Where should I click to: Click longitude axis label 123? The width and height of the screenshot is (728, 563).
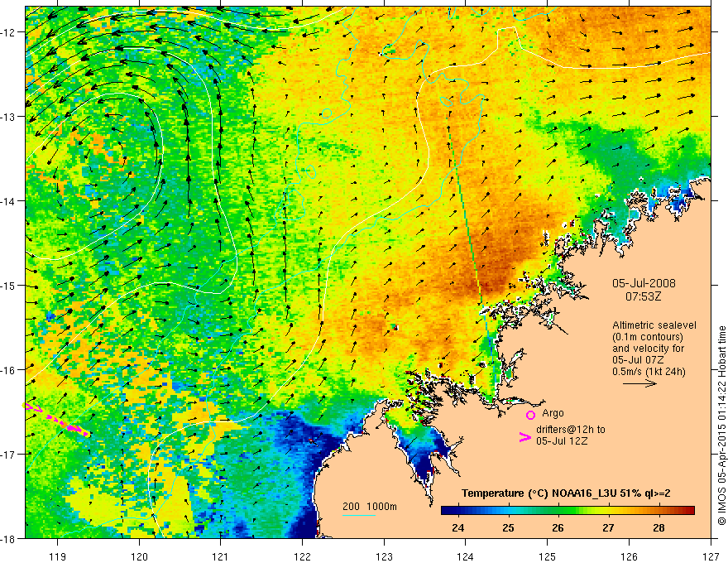click(x=384, y=556)
